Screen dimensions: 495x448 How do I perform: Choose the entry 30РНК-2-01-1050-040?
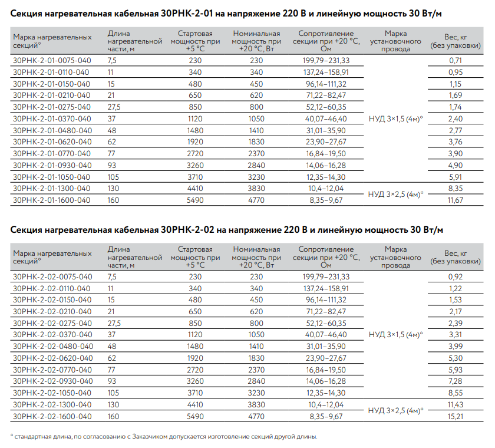pos(51,177)
